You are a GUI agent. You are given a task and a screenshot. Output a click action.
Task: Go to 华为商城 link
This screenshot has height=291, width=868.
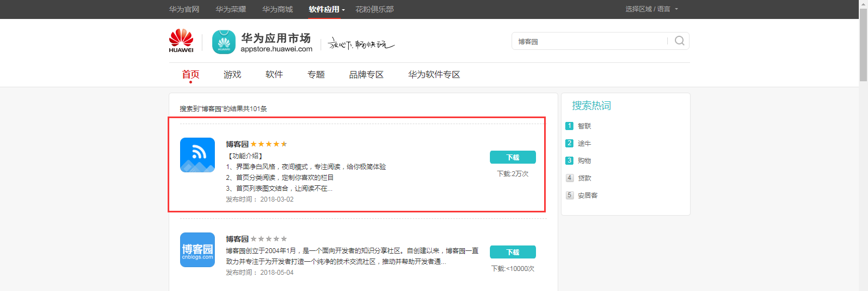point(277,9)
